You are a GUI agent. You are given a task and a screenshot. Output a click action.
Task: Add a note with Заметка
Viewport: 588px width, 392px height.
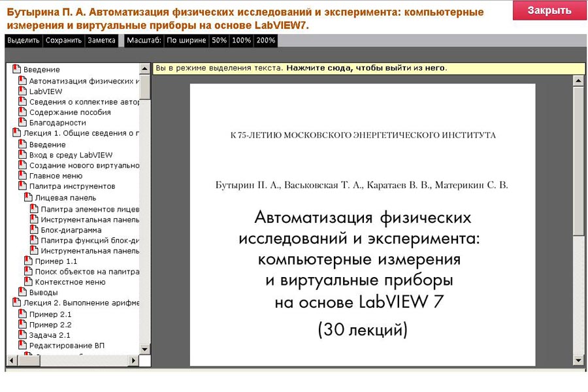101,41
